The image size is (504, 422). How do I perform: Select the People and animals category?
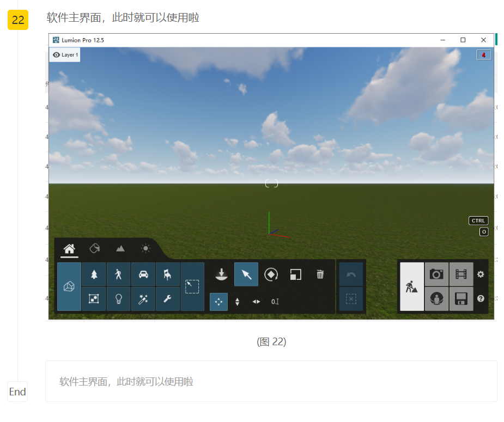(x=118, y=274)
